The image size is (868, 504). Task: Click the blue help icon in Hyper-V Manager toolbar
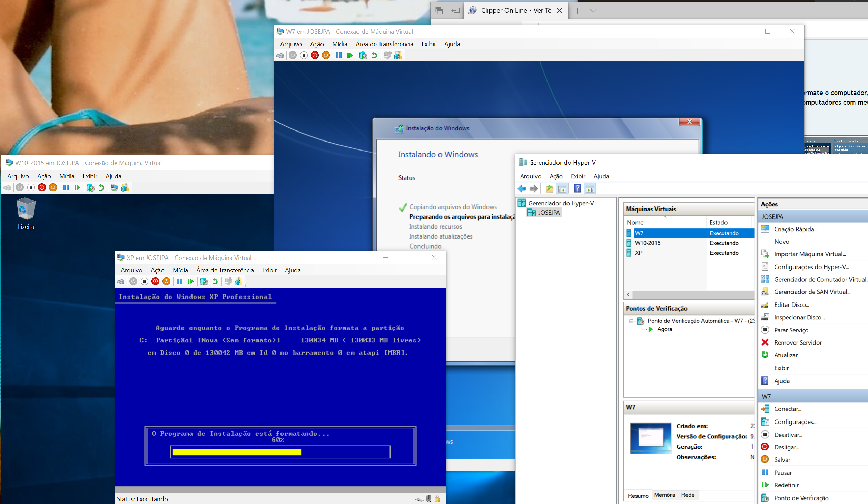tap(577, 188)
